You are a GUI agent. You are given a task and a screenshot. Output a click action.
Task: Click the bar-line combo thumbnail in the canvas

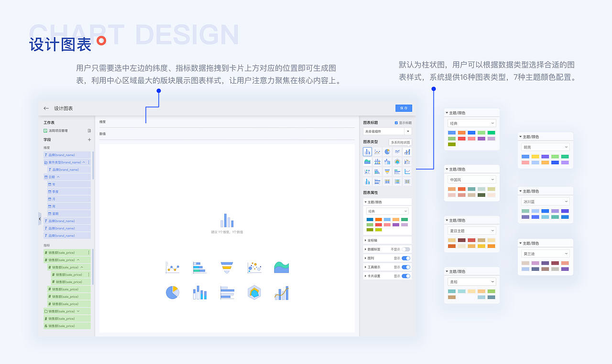coord(282,292)
